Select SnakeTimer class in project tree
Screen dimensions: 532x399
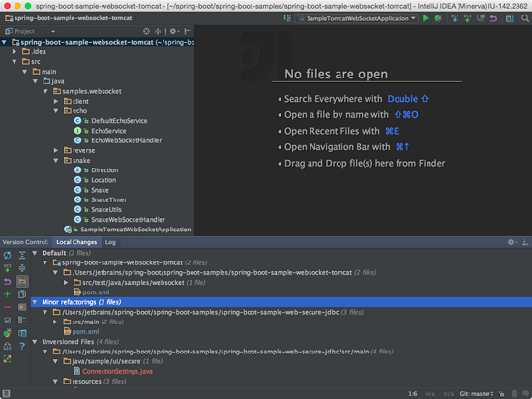point(109,200)
